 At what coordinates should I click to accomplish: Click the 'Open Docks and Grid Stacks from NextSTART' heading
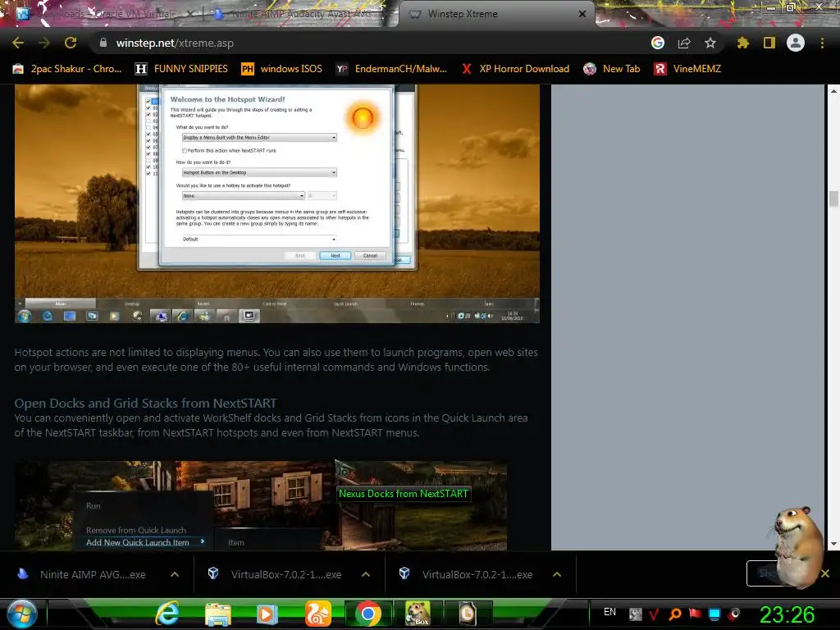[x=146, y=403]
